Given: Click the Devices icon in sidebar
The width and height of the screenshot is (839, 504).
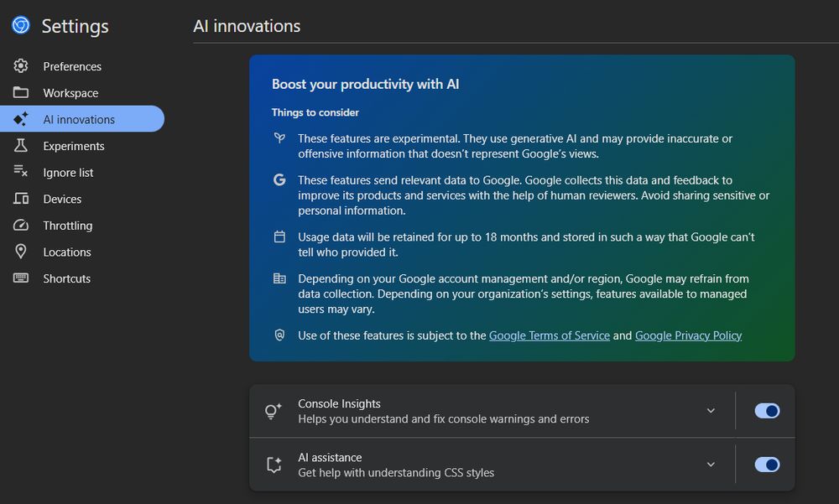Looking at the screenshot, I should pyautogui.click(x=21, y=199).
